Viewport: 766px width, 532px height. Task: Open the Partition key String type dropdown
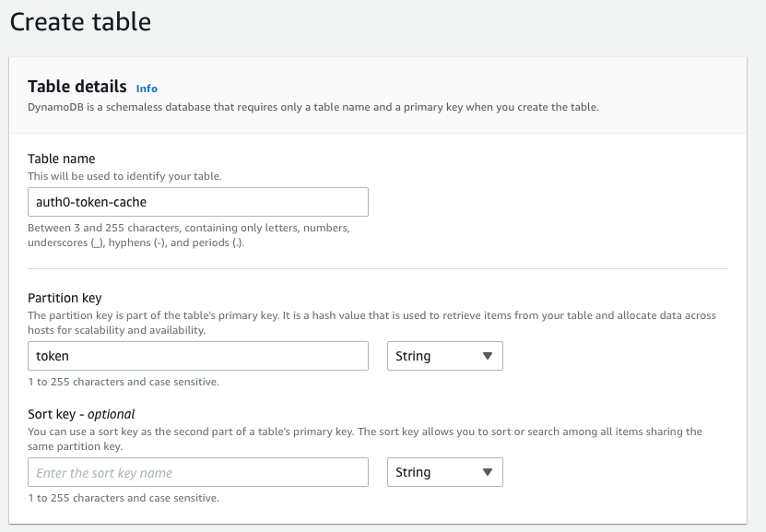(x=444, y=356)
